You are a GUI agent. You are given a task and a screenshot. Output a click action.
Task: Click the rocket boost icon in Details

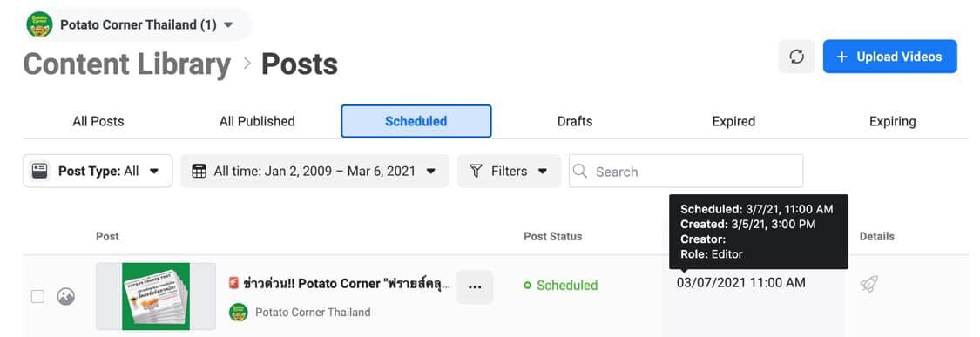[868, 285]
